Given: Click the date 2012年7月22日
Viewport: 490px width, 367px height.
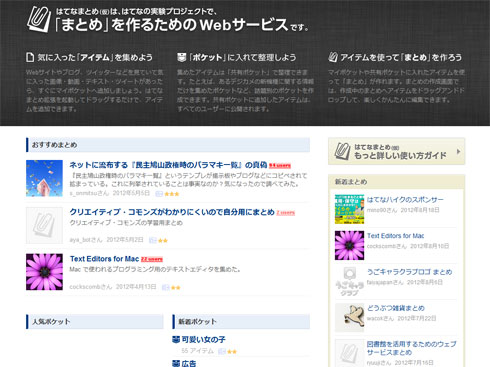Looking at the screenshot, I should 417,318.
